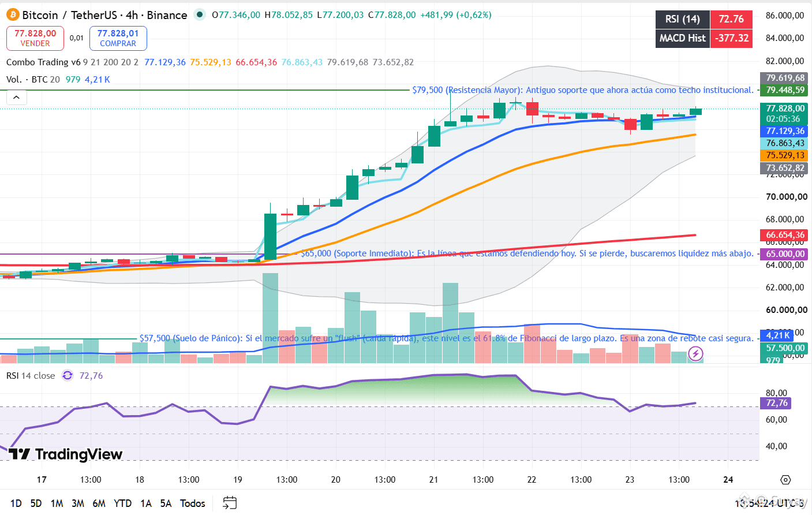Click the purple 65.000,00 price-scale label
The height and width of the screenshot is (515, 812).
pos(785,254)
